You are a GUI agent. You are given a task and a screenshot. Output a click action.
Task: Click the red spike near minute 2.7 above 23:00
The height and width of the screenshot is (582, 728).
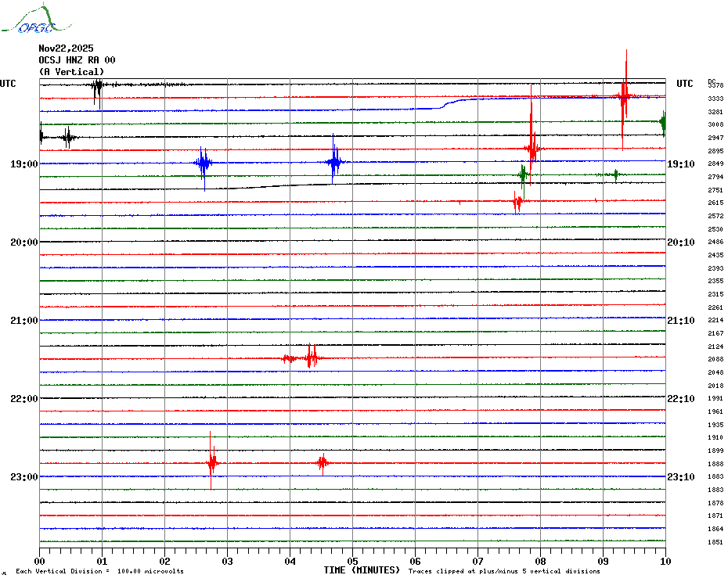point(211,462)
